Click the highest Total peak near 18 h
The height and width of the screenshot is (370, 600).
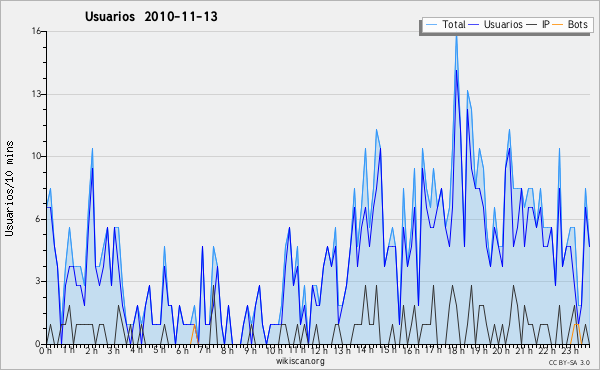pos(456,36)
